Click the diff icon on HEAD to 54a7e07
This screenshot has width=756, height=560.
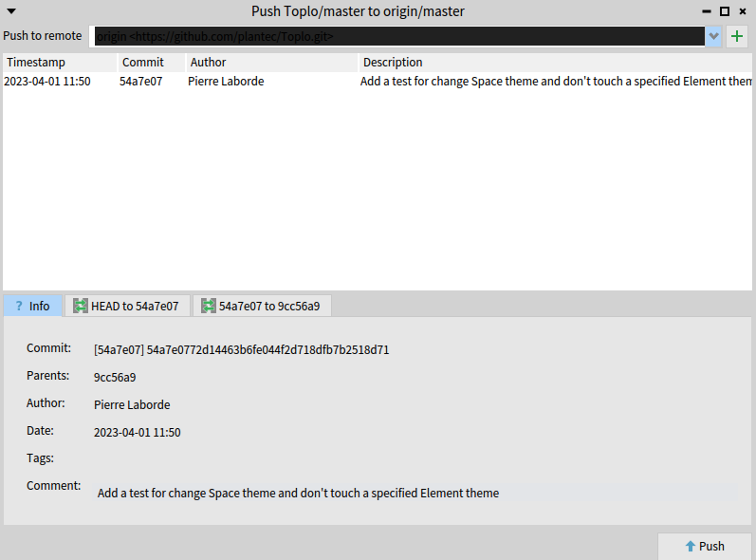pos(80,306)
